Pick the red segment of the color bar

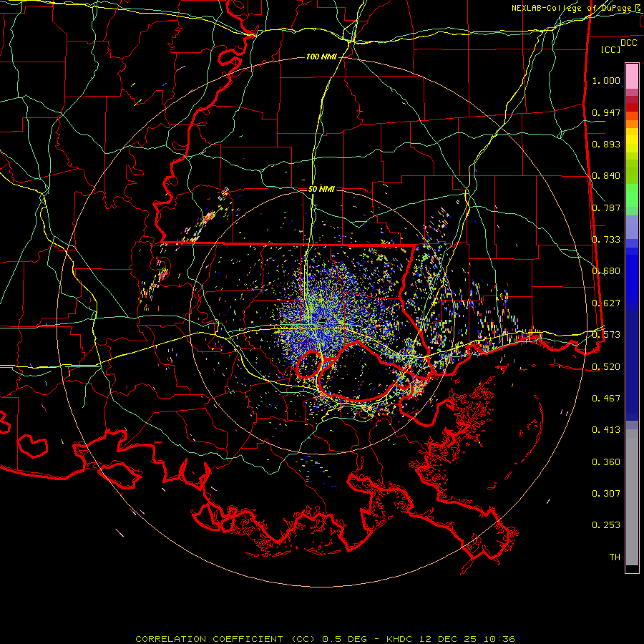tap(632, 107)
